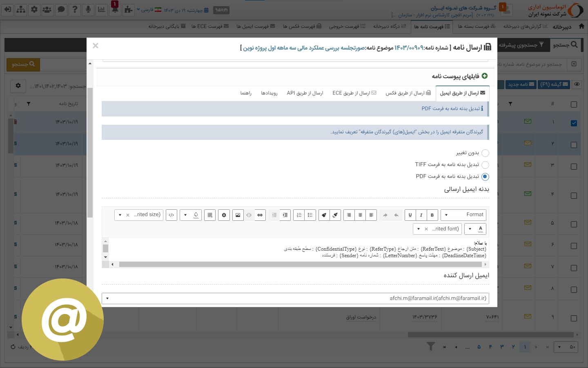588x368 pixels.
Task: Close the ارسال نامه dialog
Action: (x=96, y=46)
